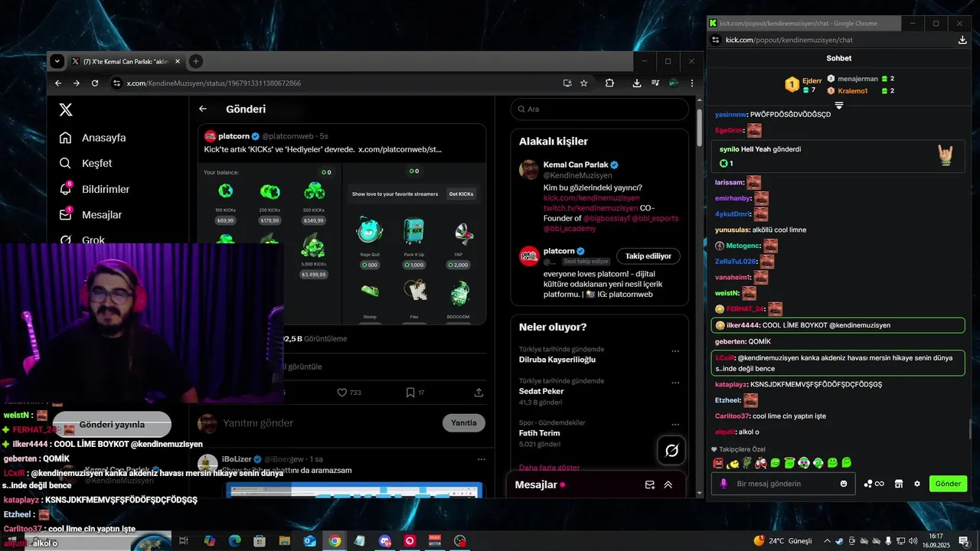Like the post with 733 likes
The width and height of the screenshot is (980, 551).
349,393
